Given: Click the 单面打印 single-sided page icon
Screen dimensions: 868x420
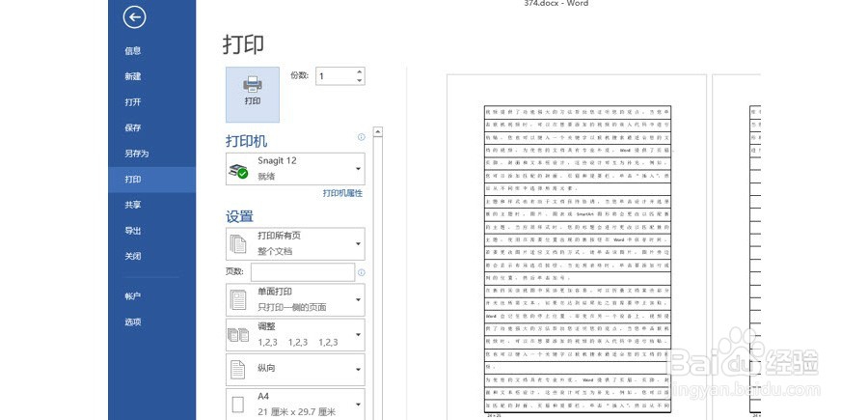Looking at the screenshot, I should [238, 299].
